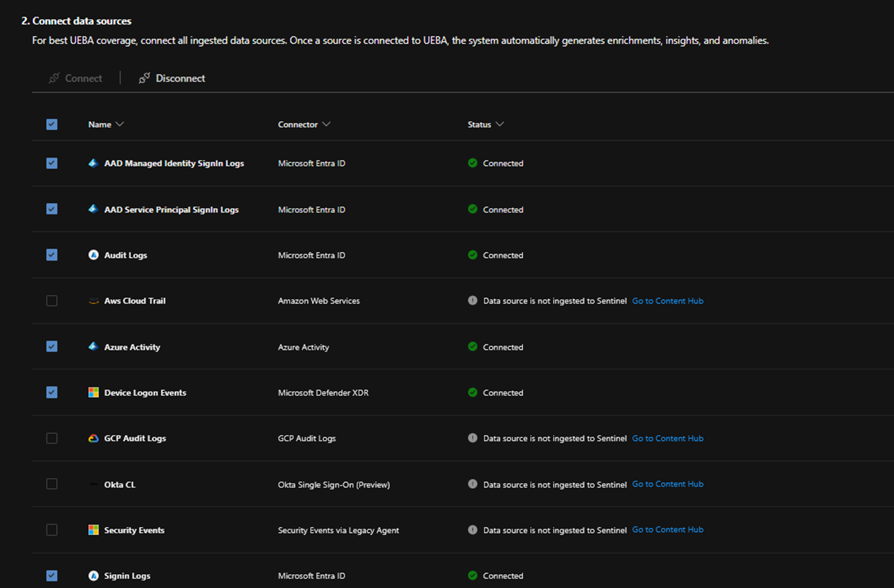
Task: Open Content Hub link for Okta CL
Action: tap(668, 484)
